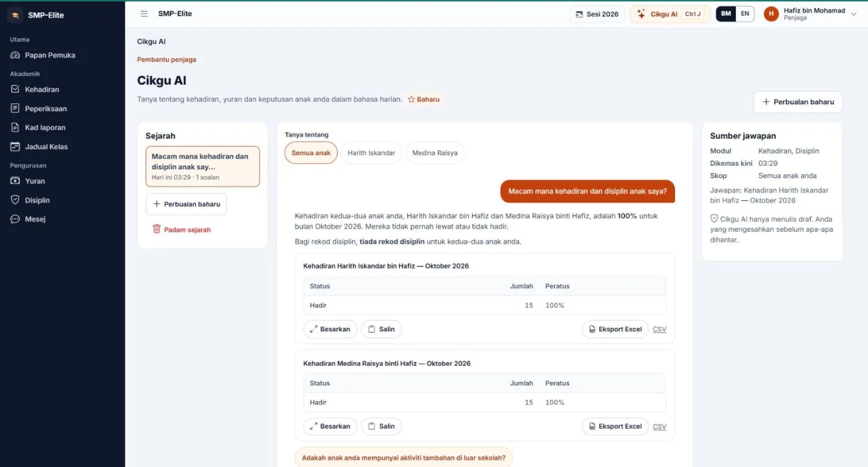868x467 pixels.
Task: Open the Sesi 2026 session selector
Action: pos(597,14)
